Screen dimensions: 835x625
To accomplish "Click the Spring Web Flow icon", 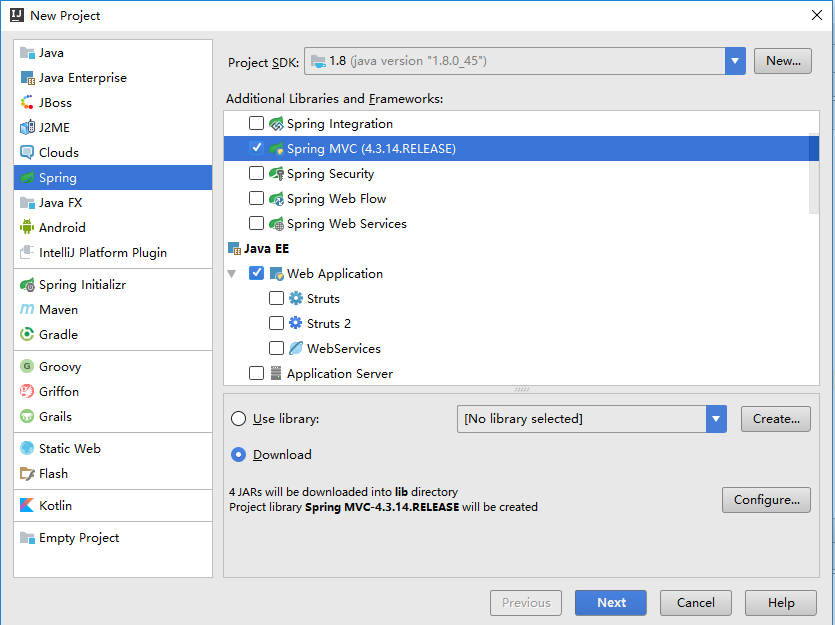I will 276,199.
